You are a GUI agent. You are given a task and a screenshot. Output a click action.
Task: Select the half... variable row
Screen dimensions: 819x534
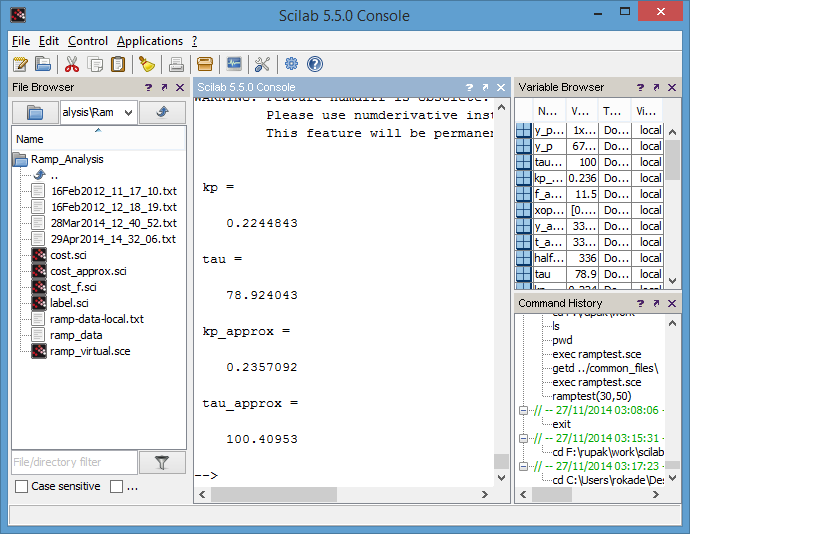coord(589,258)
